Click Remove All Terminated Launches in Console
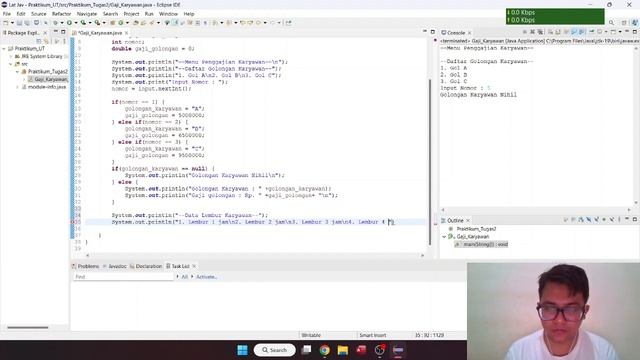 pyautogui.click(x=540, y=32)
